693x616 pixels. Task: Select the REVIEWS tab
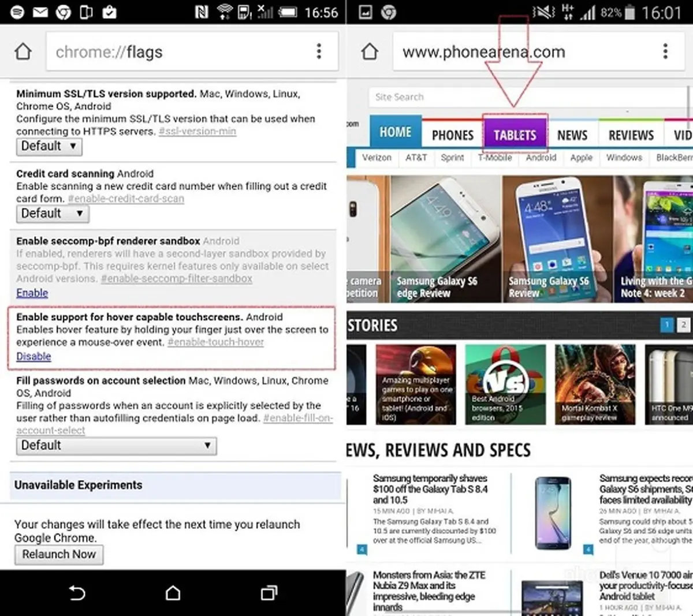tap(631, 135)
